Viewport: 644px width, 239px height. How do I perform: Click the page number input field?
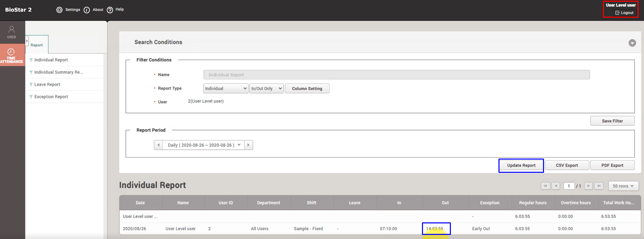tap(569, 186)
